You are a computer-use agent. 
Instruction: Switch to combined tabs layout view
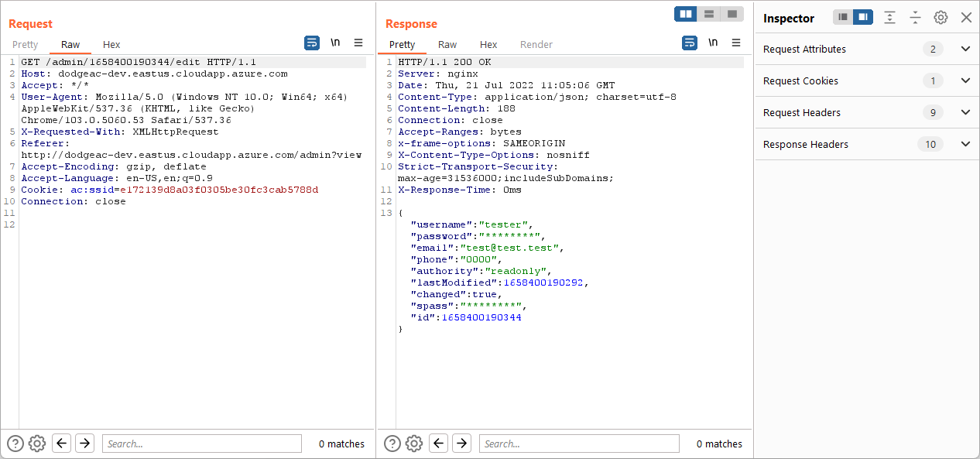pos(732,14)
